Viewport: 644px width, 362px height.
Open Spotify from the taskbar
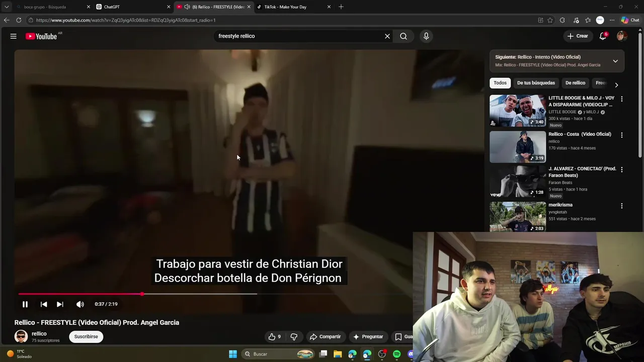point(397,354)
